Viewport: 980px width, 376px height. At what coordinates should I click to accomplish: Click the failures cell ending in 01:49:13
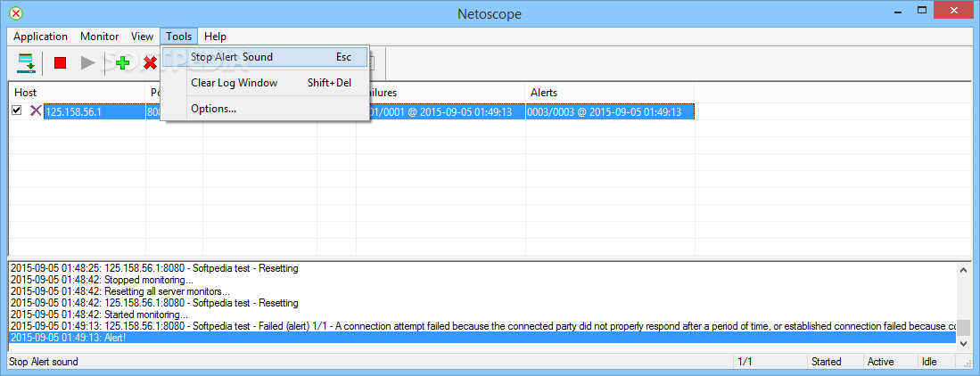(x=446, y=111)
